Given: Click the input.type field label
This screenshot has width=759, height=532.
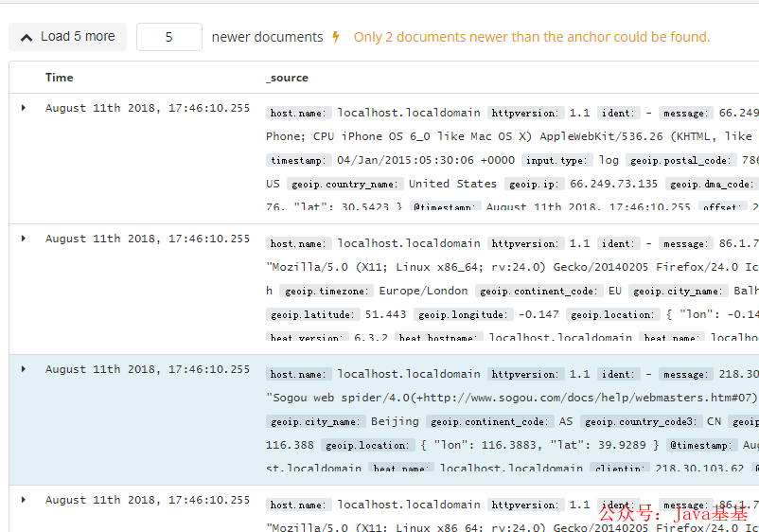Looking at the screenshot, I should (x=556, y=160).
